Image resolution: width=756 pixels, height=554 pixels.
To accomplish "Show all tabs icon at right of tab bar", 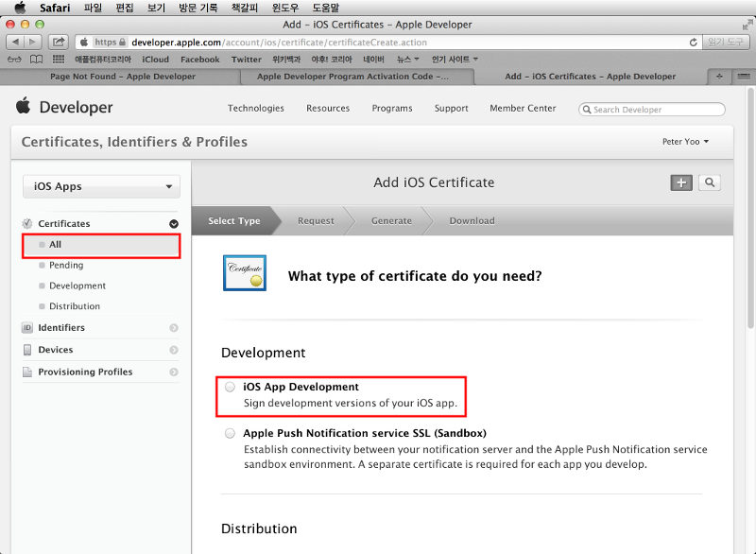I will click(x=744, y=77).
